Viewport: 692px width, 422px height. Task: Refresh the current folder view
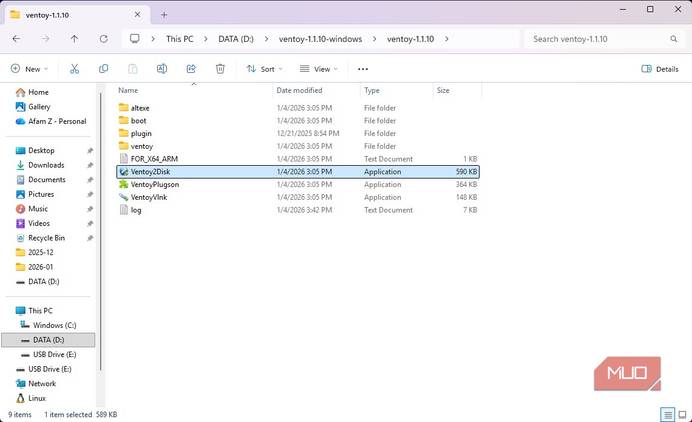click(104, 39)
